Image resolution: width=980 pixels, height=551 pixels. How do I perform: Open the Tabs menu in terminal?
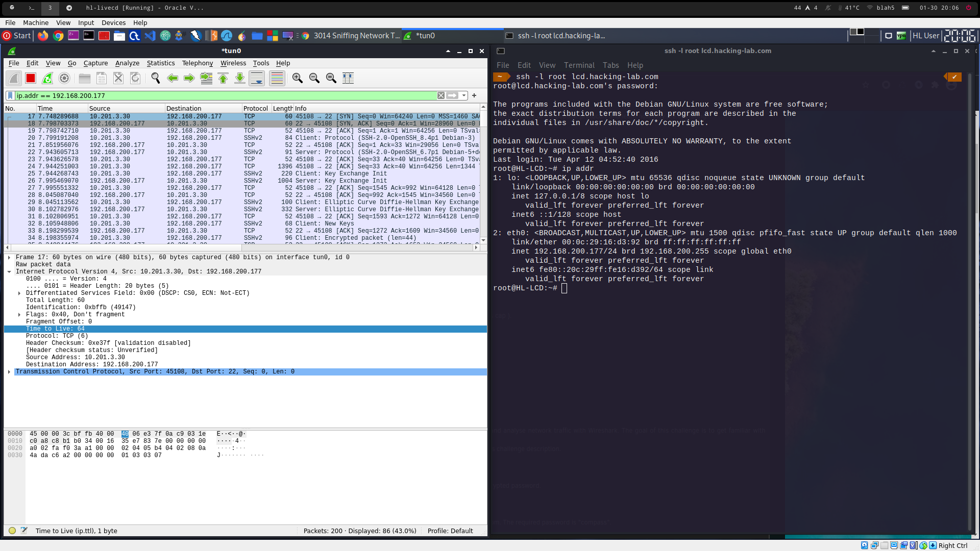[610, 65]
